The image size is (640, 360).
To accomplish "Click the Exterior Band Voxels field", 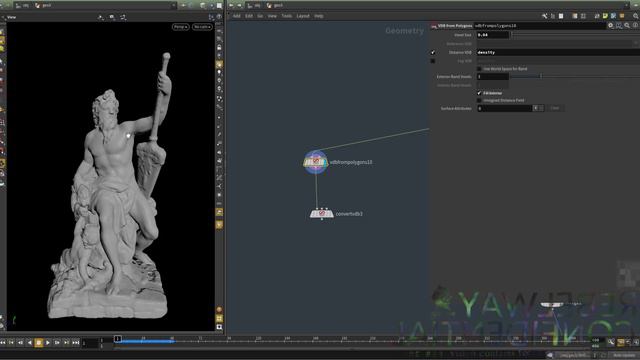I will [493, 76].
